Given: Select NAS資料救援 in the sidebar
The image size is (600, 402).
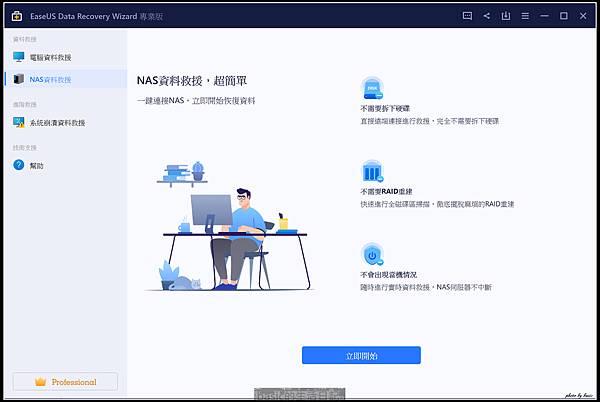Looking at the screenshot, I should click(x=65, y=79).
